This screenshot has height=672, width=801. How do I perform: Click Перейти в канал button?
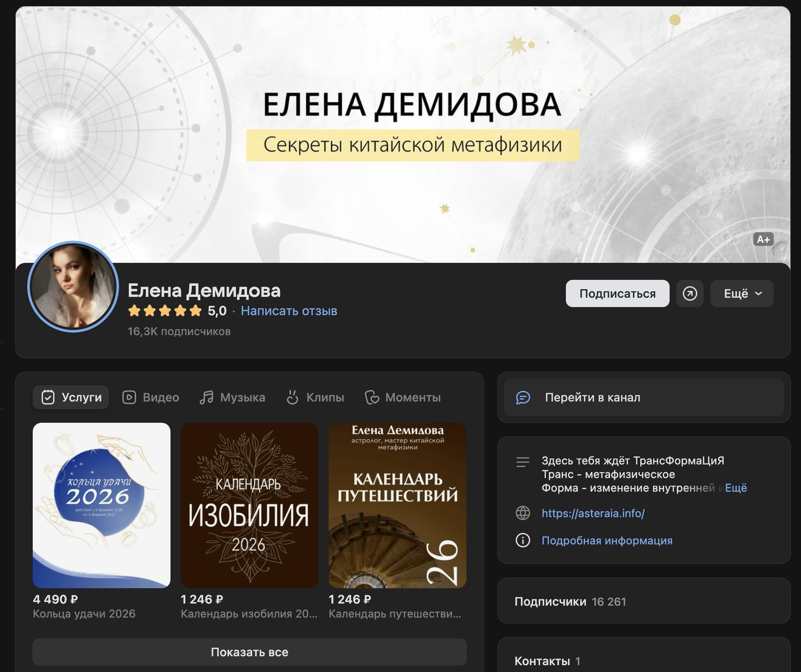tap(644, 397)
